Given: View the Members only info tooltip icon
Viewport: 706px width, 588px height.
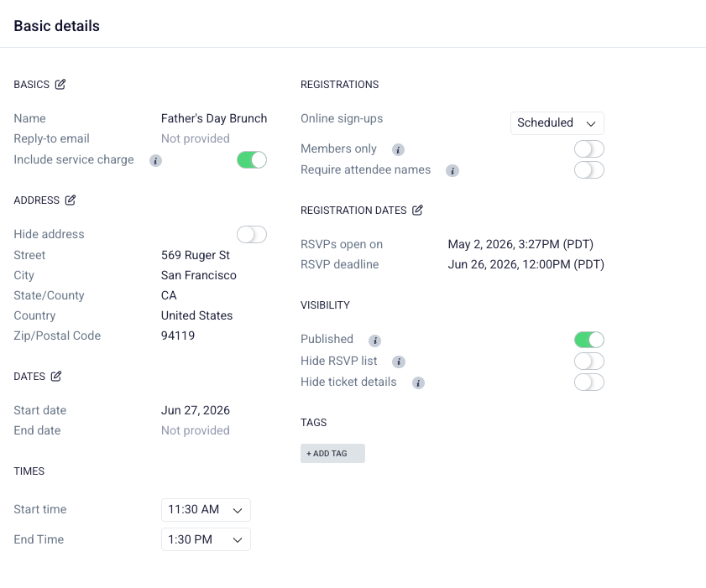Looking at the screenshot, I should click(x=398, y=149).
